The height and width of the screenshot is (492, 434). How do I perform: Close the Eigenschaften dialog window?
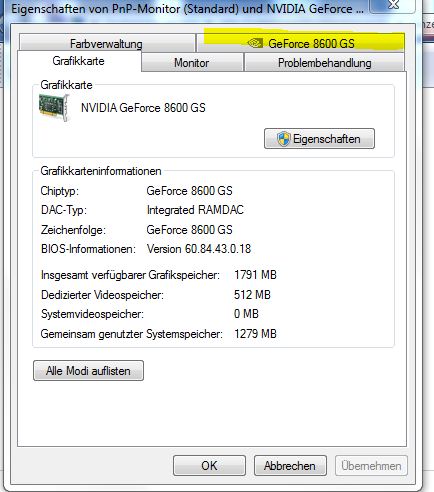(x=393, y=5)
